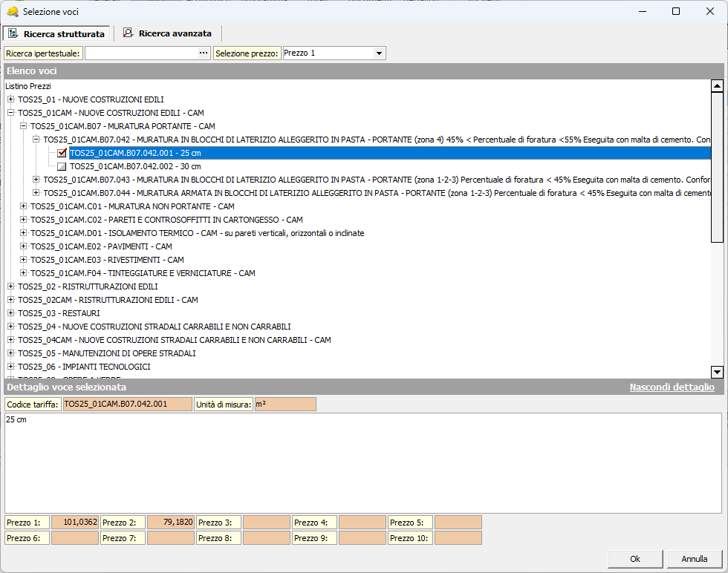The height and width of the screenshot is (573, 728).
Task: Click the Ricerca strutturata tab icon
Action: coord(13,33)
